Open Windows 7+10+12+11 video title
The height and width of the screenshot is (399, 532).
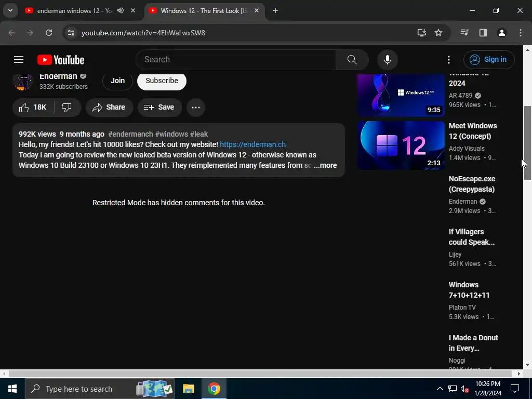pyautogui.click(x=469, y=290)
